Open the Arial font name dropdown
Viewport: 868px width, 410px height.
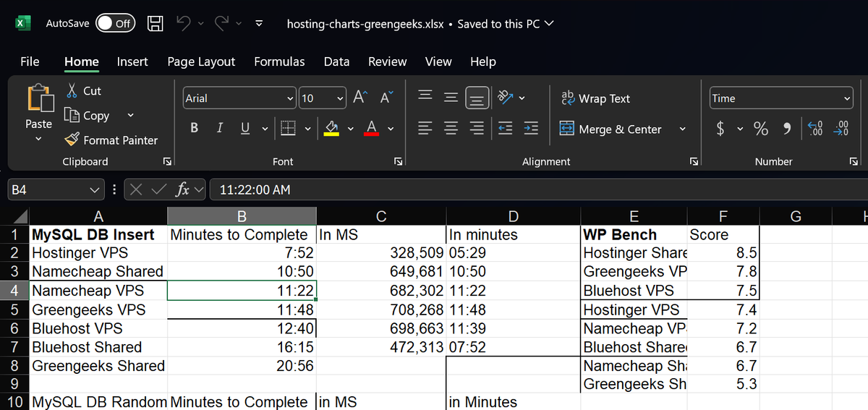290,98
